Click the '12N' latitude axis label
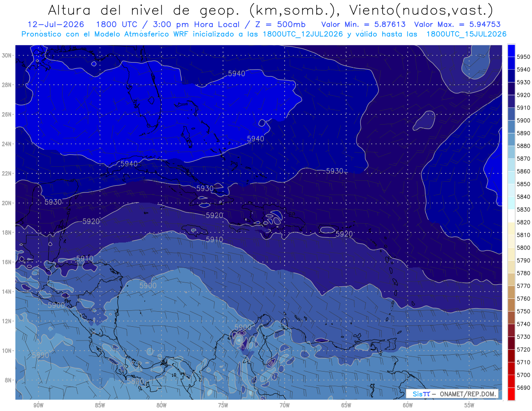The width and height of the screenshot is (532, 411). click(x=6, y=321)
